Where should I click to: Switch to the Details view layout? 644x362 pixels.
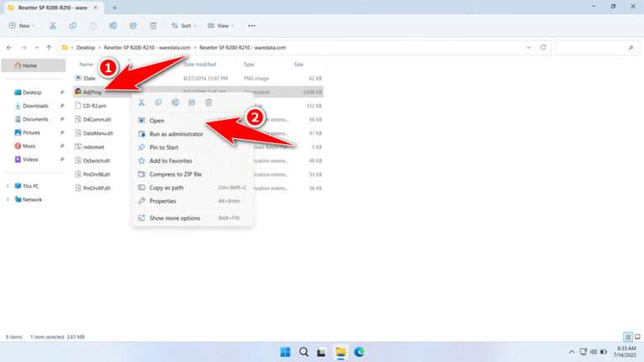pyautogui.click(x=626, y=337)
